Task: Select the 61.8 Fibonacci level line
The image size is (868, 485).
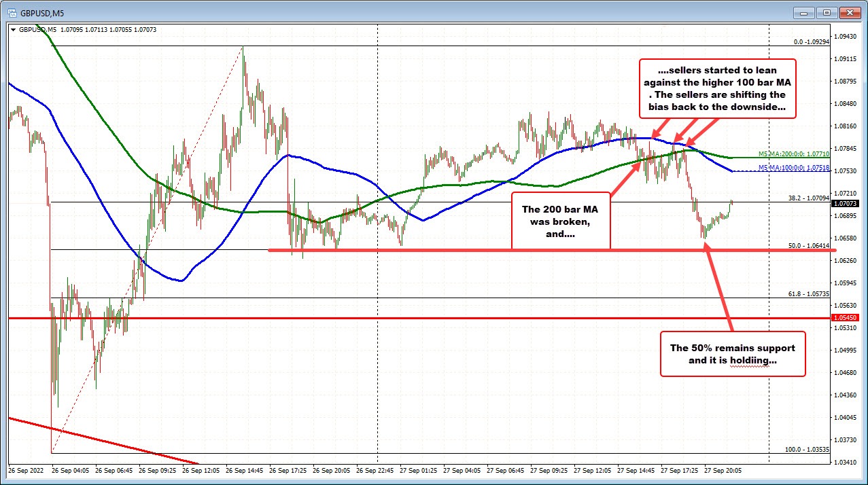Action: 340,298
